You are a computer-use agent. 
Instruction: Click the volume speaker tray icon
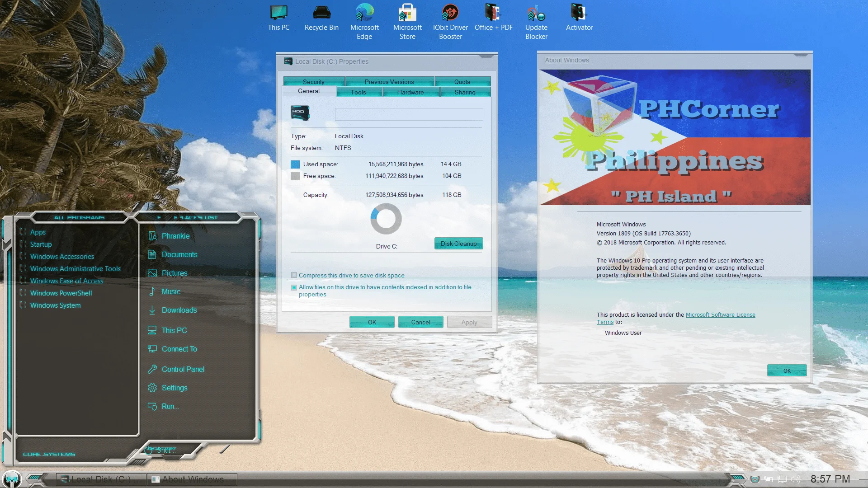[x=796, y=479]
